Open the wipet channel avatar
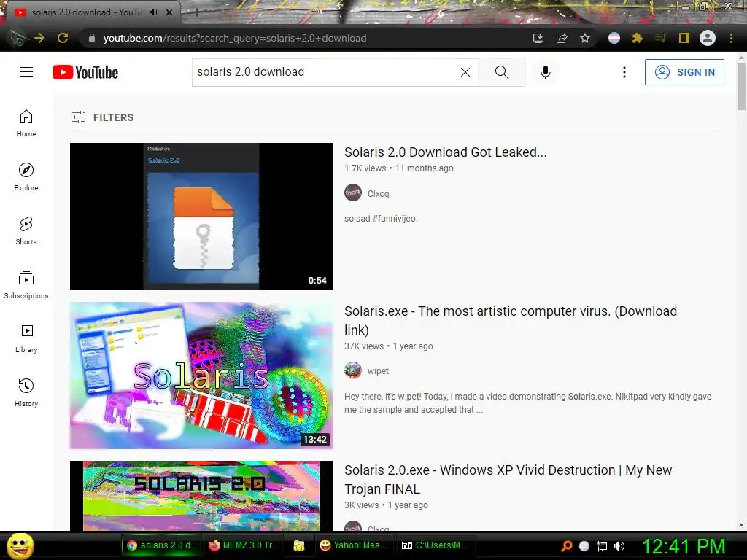 [x=353, y=370]
